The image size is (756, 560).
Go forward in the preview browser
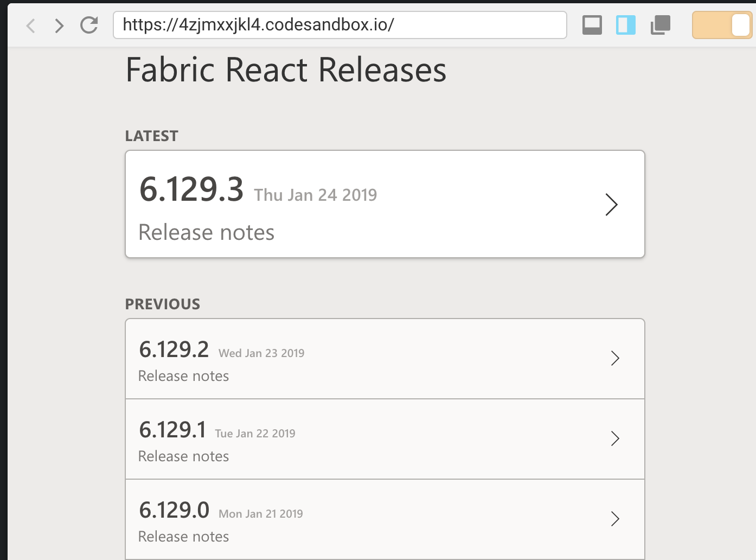[59, 25]
